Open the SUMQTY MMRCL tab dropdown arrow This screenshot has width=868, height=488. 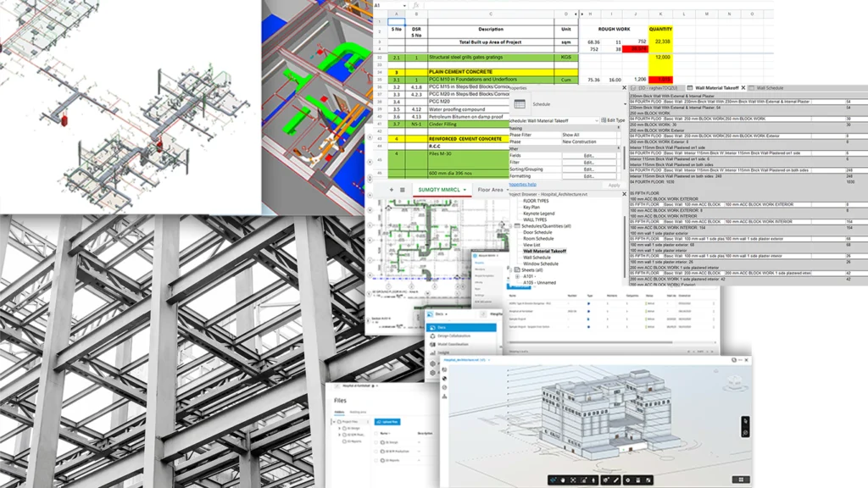[x=465, y=189]
